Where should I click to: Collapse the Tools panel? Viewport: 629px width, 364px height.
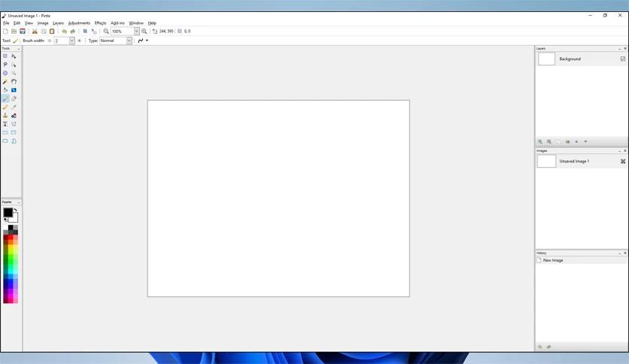click(19, 48)
